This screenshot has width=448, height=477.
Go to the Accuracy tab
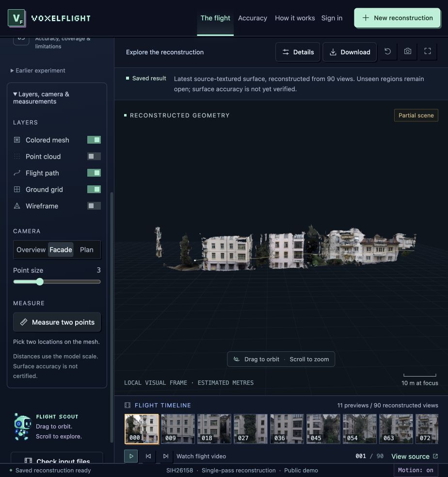tap(253, 18)
